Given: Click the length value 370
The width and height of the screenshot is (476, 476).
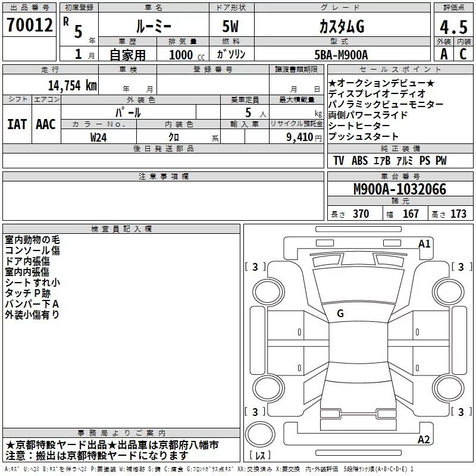Looking at the screenshot, I should coord(361,214).
